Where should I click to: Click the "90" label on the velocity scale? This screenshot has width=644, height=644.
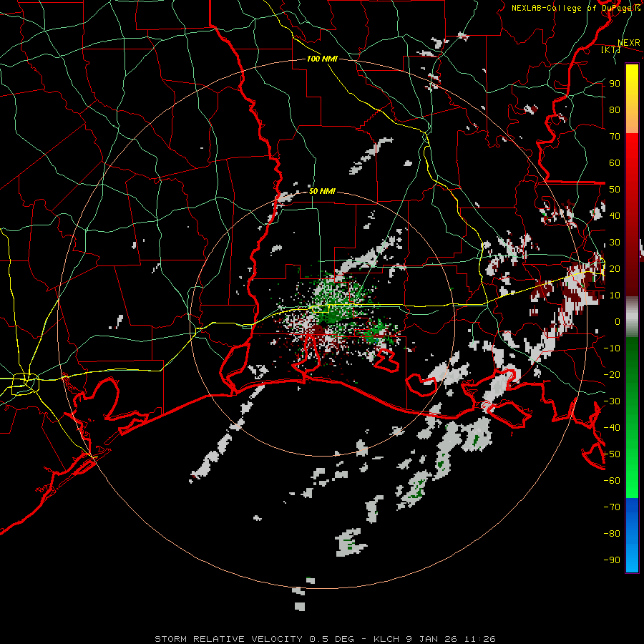(x=615, y=84)
